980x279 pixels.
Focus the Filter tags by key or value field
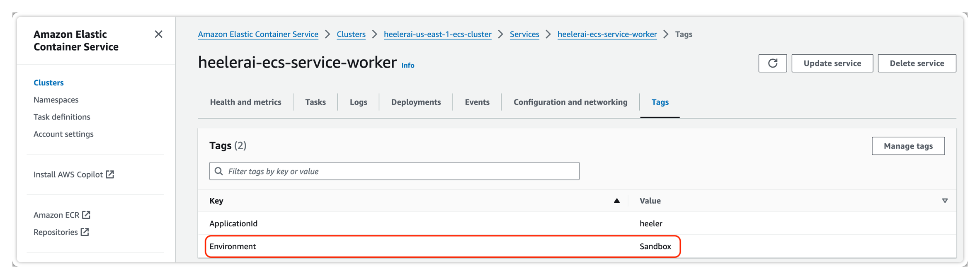(x=394, y=171)
